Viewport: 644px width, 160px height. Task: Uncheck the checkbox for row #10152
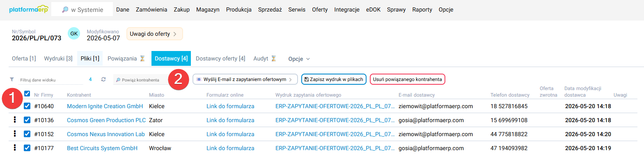click(27, 134)
